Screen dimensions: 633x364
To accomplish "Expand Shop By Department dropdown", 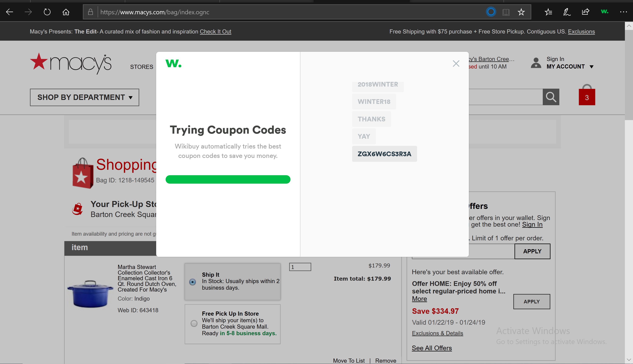I will pyautogui.click(x=85, y=97).
